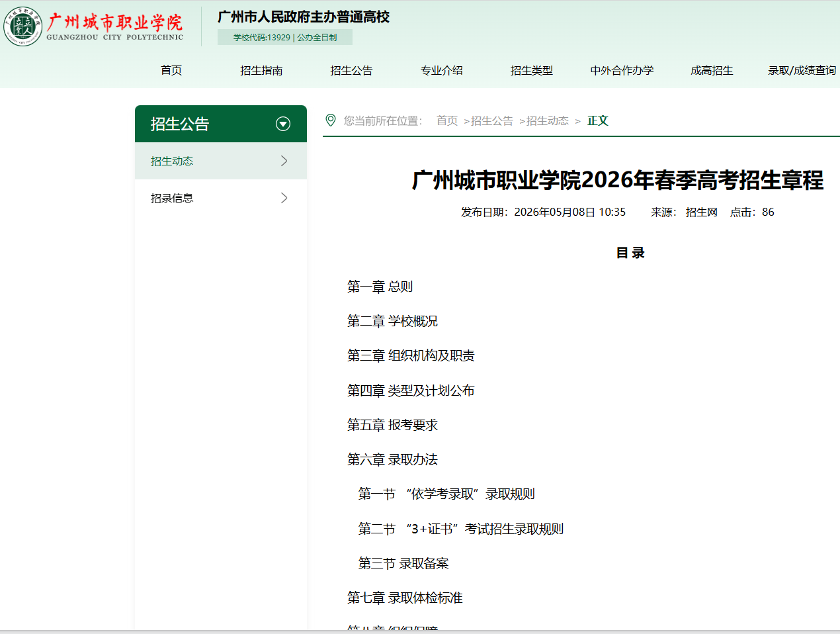Screen dimensions: 840x634
Task: Click the line 第三节 录取备案
Action: click(403, 563)
